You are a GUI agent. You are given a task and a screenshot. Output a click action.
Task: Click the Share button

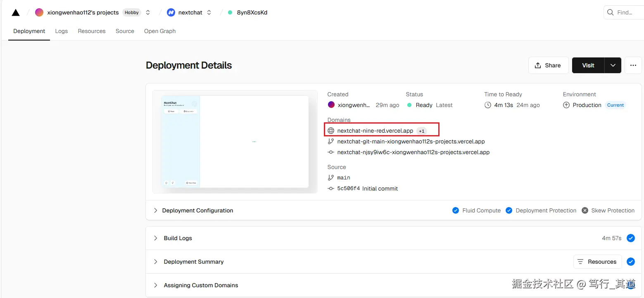[x=548, y=65]
